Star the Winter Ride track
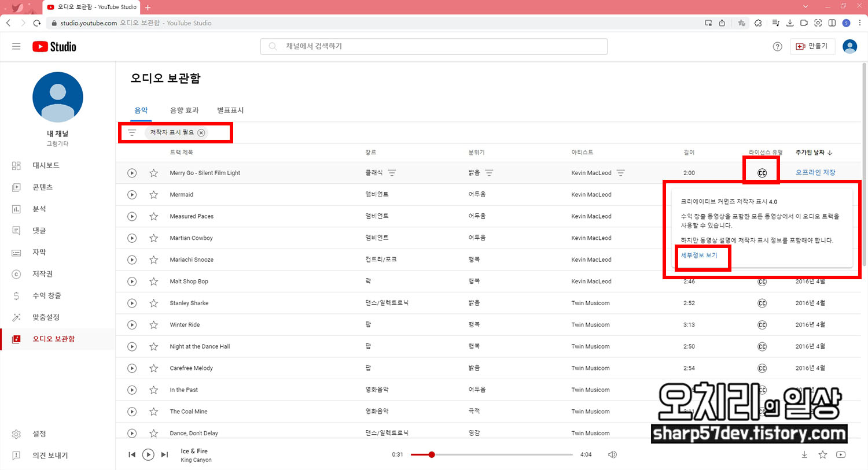 [153, 325]
